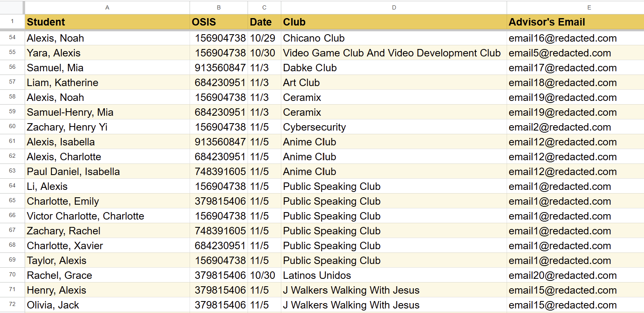This screenshot has height=313, width=644.
Task: Select column C header
Action: click(264, 7)
